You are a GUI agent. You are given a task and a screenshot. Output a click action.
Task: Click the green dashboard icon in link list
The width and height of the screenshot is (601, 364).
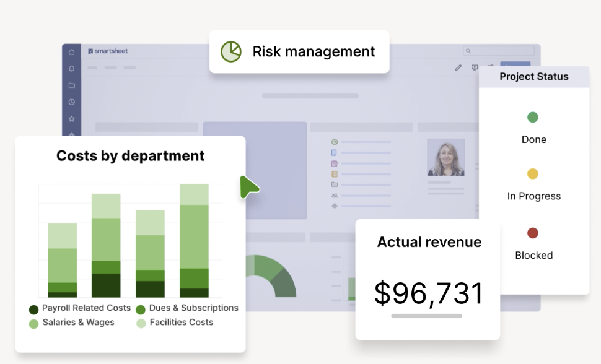coord(335,142)
